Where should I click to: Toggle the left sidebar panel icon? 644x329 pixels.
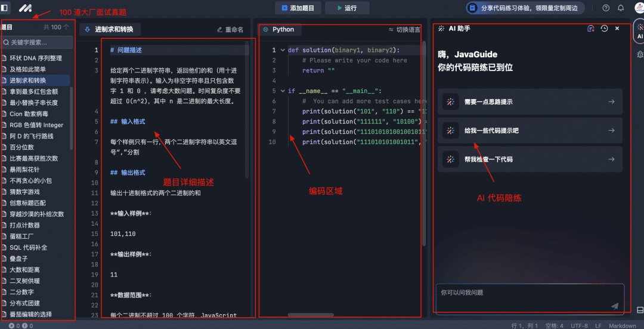[5, 8]
